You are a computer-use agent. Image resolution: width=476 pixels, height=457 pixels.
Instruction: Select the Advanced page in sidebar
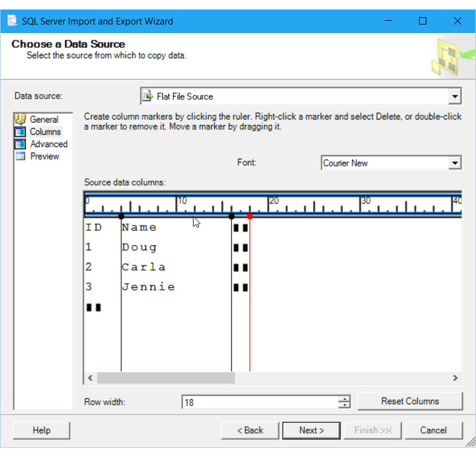(48, 144)
